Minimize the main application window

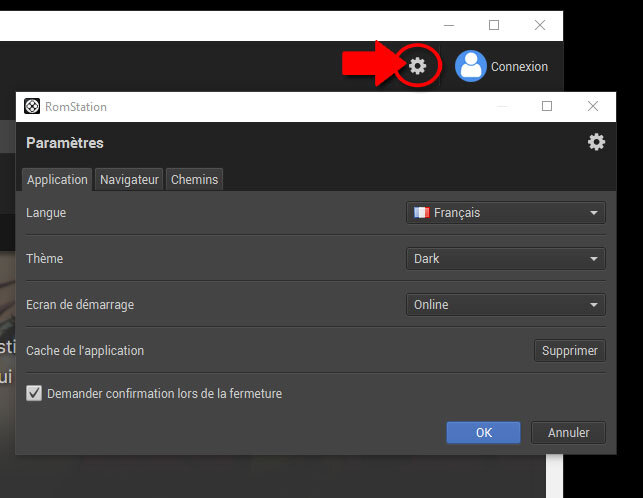[x=448, y=25]
